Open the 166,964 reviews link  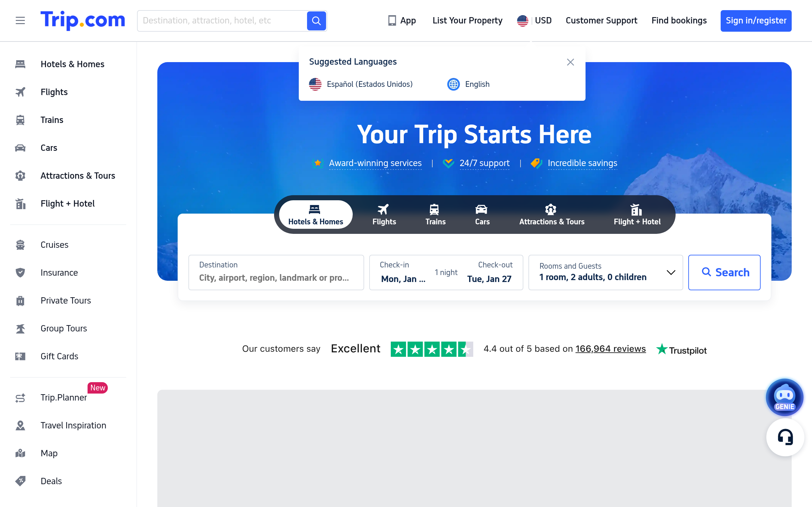pyautogui.click(x=610, y=349)
